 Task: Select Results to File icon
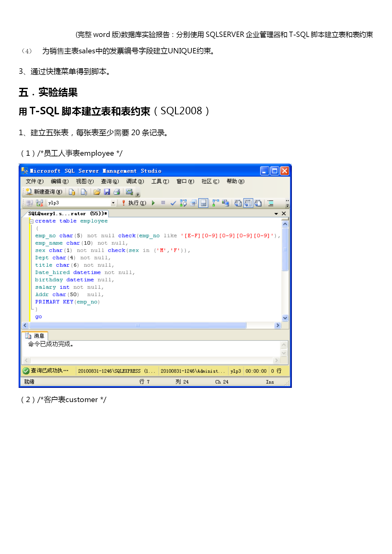pos(258,203)
